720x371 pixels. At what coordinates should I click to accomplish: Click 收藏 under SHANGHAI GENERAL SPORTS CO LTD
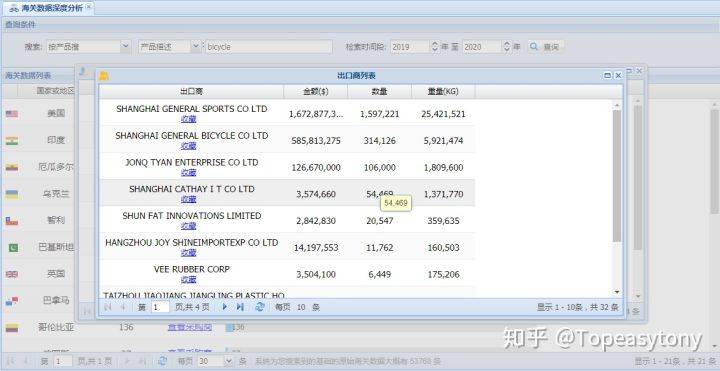pos(188,119)
